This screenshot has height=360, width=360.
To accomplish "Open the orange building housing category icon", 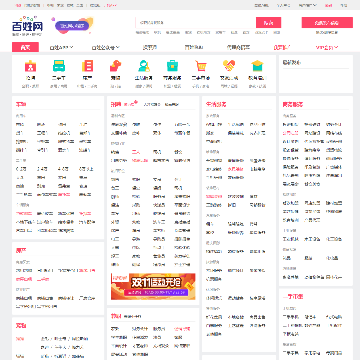I will (88, 66).
